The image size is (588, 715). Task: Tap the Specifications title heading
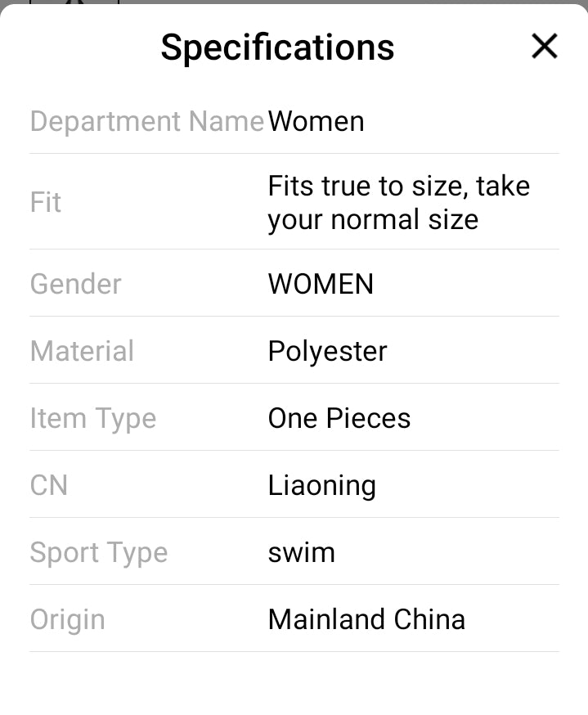coord(277,47)
